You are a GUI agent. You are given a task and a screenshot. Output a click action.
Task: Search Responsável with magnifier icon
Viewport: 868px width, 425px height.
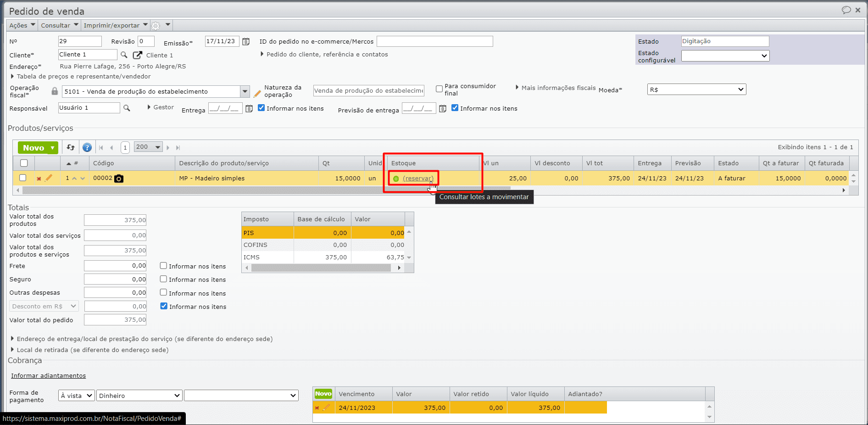click(x=127, y=108)
